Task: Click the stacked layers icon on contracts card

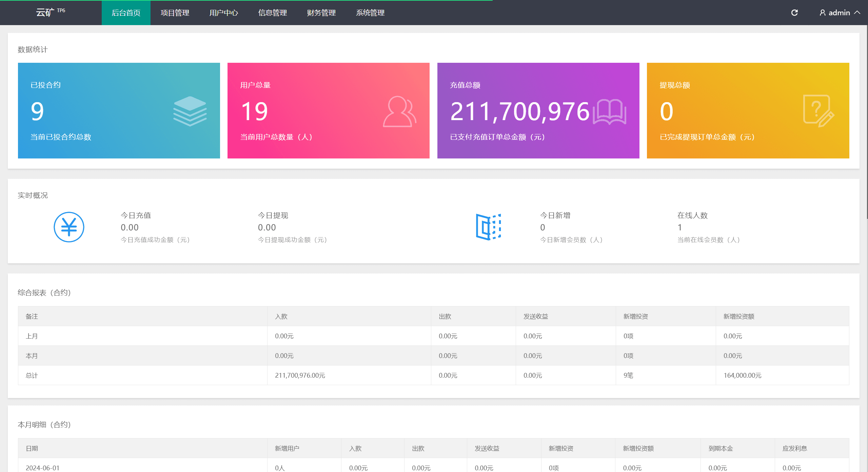Action: [190, 111]
